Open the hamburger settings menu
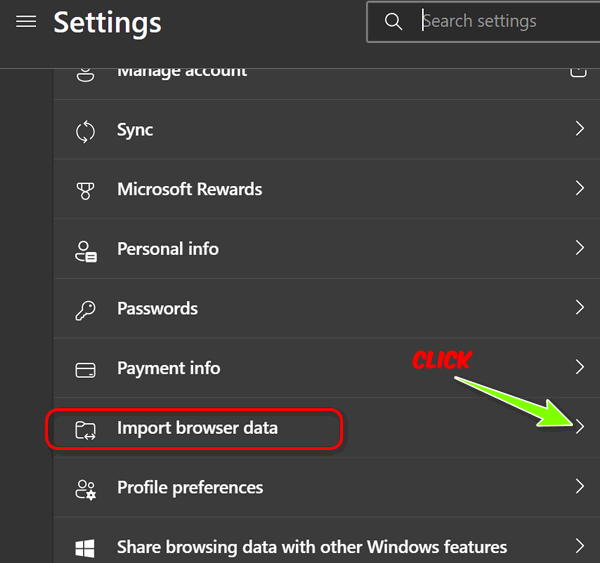Viewport: 600px width, 563px height. (26, 21)
